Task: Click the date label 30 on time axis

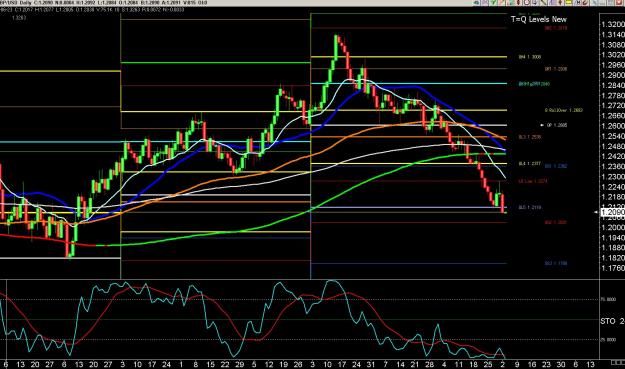Action: point(561,364)
